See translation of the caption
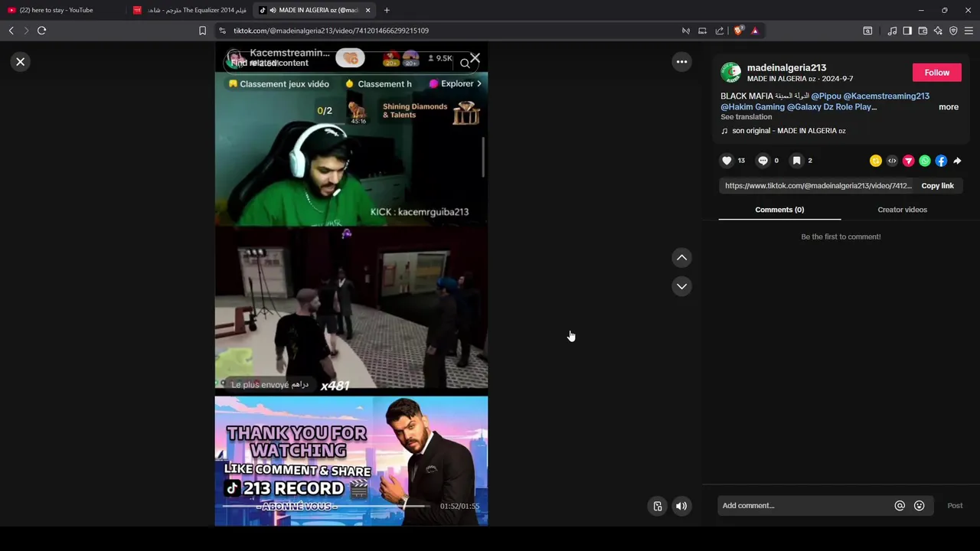The width and height of the screenshot is (980, 551). click(746, 117)
